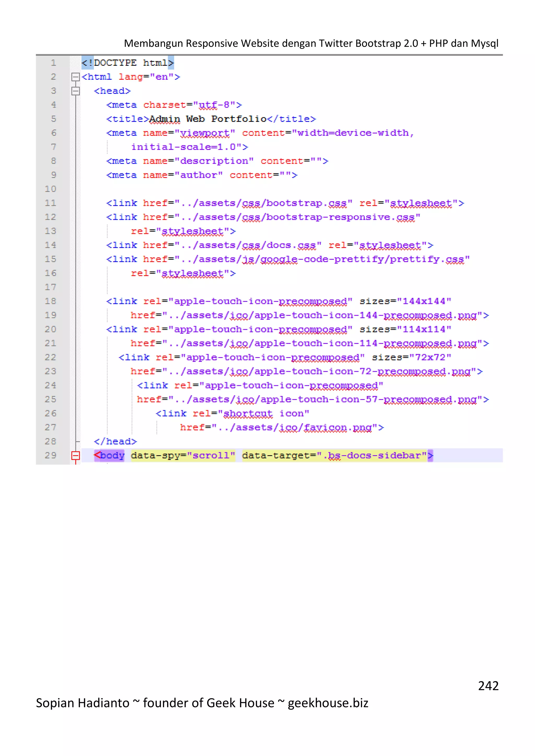Click sizes="144x144" attribute
The image size is (535, 756).
click(405, 301)
